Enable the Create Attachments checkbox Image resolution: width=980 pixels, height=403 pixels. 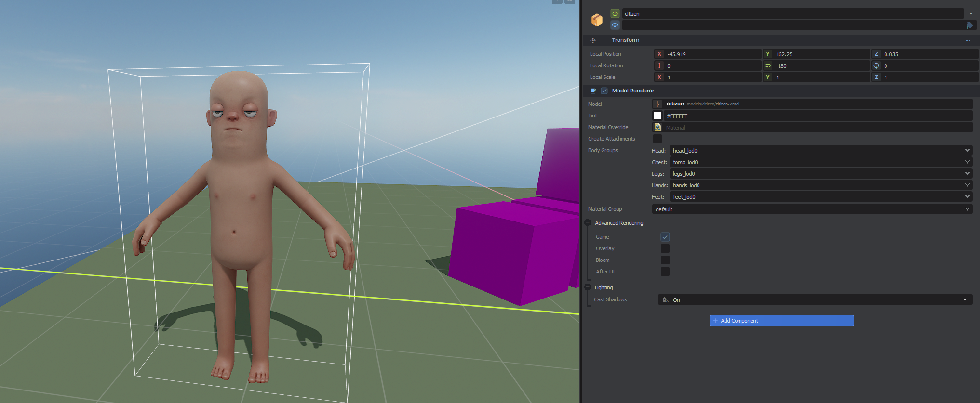click(658, 139)
